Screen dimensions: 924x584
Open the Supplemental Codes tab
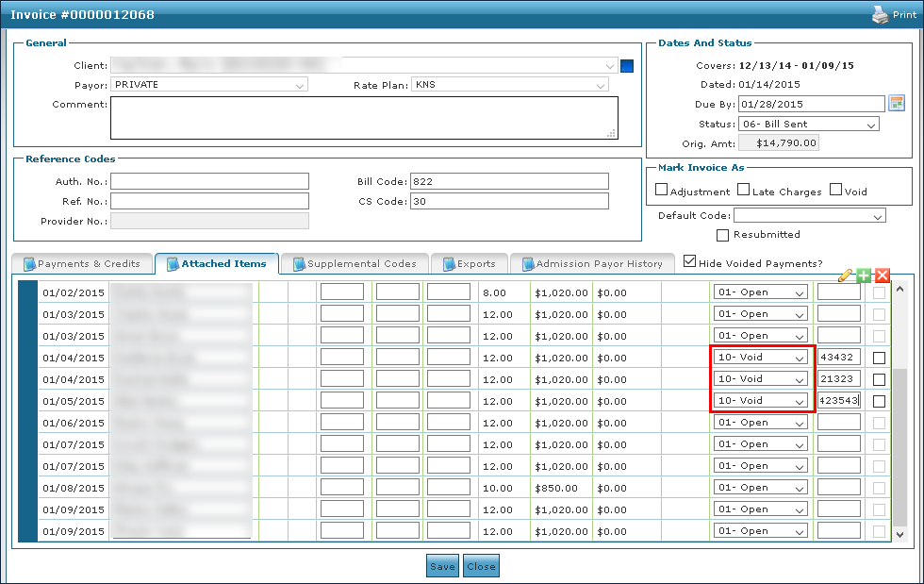coord(355,264)
